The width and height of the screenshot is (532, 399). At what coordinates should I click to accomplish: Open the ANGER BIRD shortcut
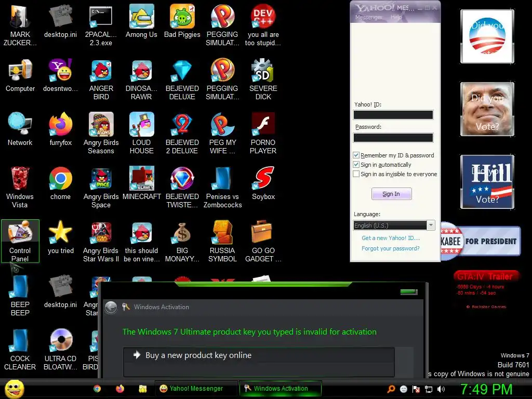[101, 79]
